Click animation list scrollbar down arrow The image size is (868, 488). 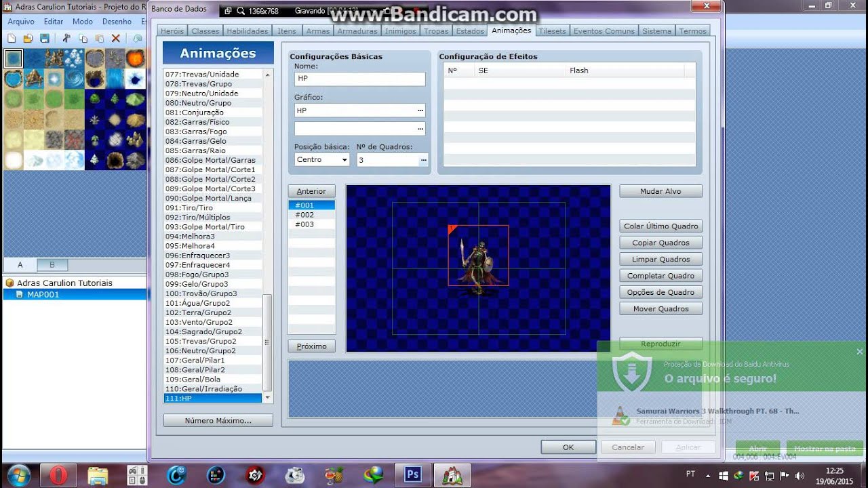(267, 397)
